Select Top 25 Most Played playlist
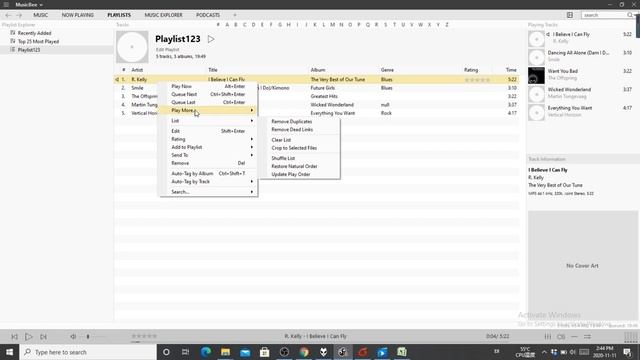Viewport: 640px width, 360px height. pos(38,42)
